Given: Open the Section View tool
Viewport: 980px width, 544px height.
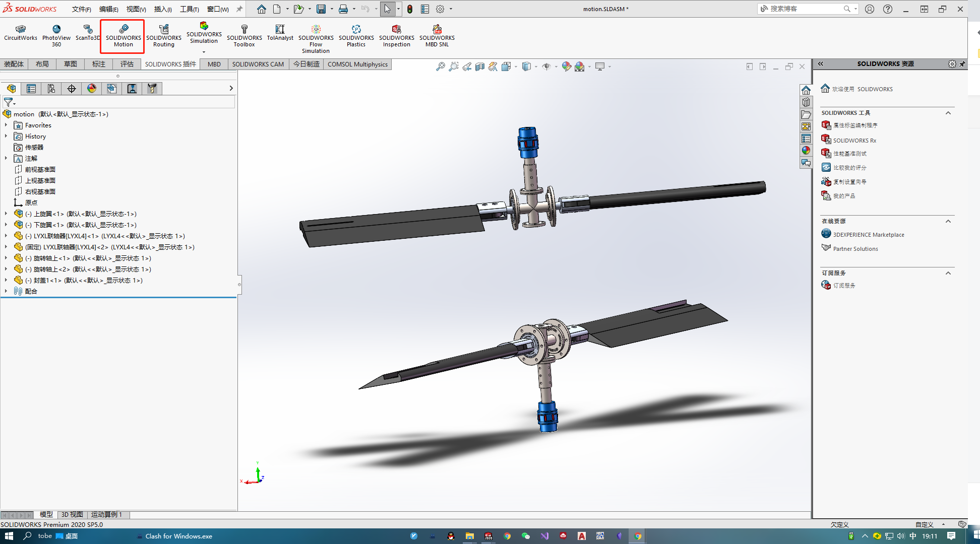Looking at the screenshot, I should [x=479, y=66].
